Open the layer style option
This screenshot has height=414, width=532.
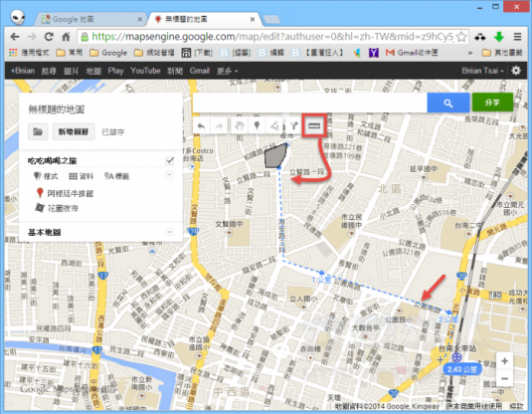tap(46, 176)
